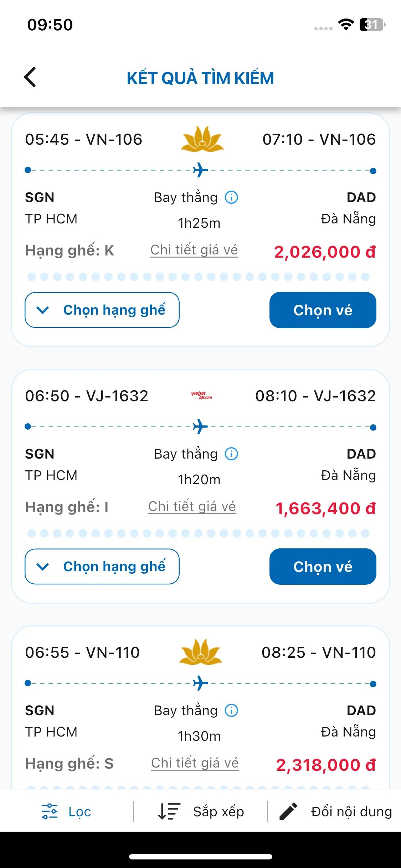
Task: Open the Sắp xếp sort option
Action: [201, 811]
